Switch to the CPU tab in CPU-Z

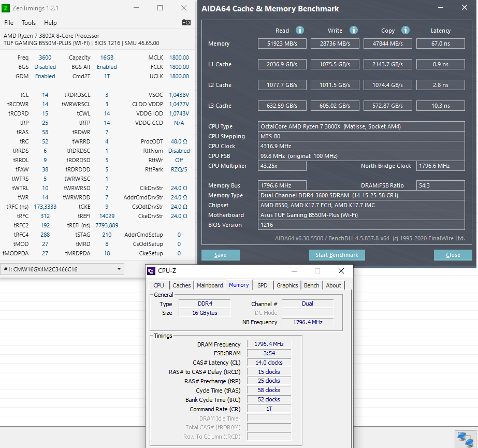[158, 285]
